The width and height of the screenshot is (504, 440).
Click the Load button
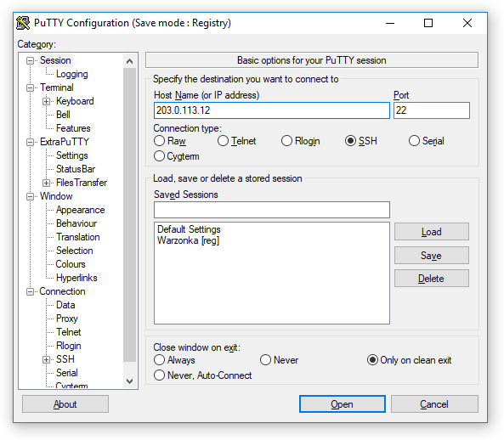[x=432, y=232]
